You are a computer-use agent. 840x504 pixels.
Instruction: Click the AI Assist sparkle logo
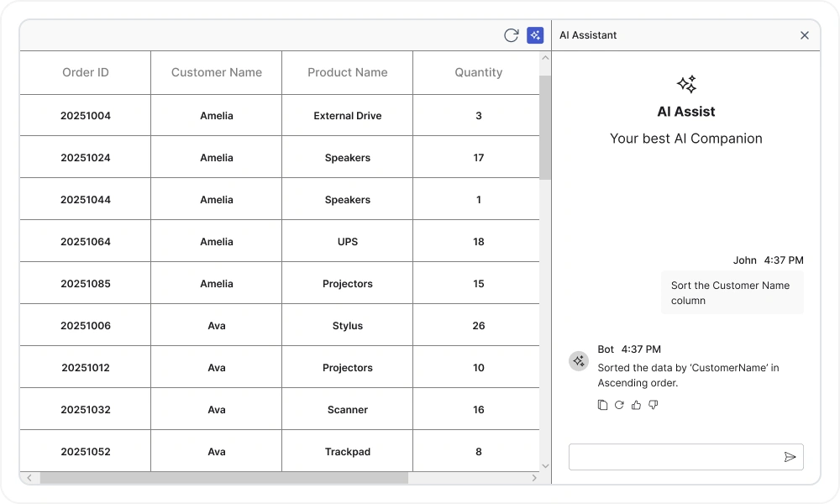point(686,84)
